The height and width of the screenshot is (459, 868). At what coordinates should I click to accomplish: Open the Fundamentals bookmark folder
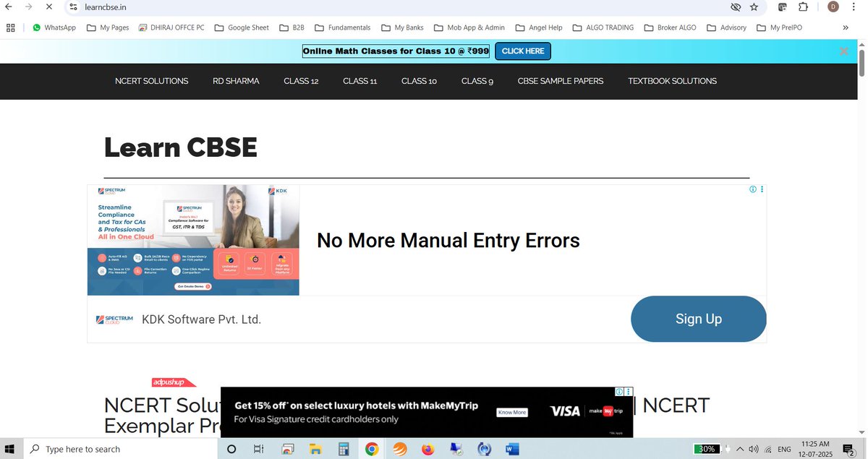[342, 27]
